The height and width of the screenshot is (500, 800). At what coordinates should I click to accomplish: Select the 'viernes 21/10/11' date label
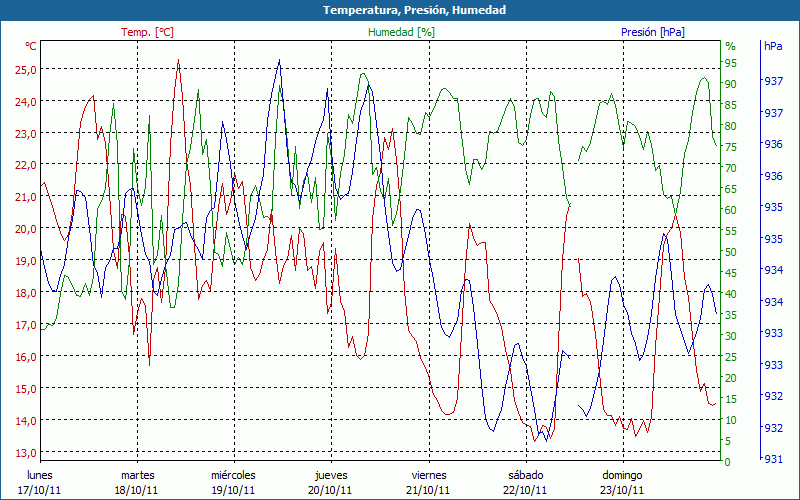(x=428, y=482)
